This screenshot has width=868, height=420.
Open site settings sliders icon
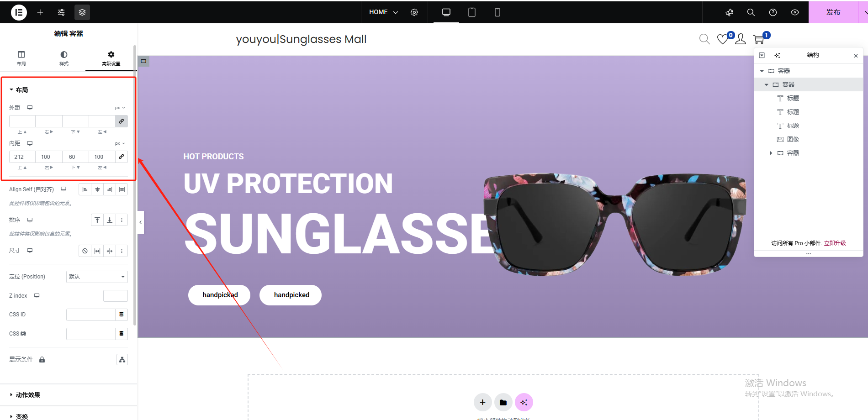61,12
